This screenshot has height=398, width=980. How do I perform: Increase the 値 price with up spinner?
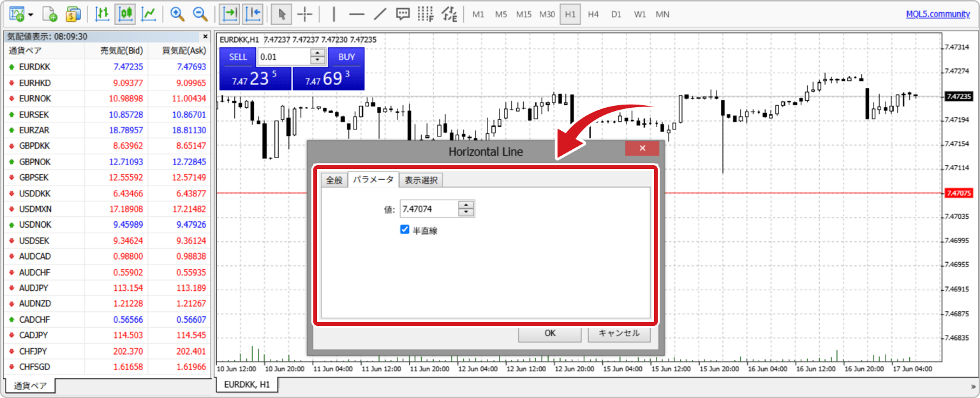(467, 205)
